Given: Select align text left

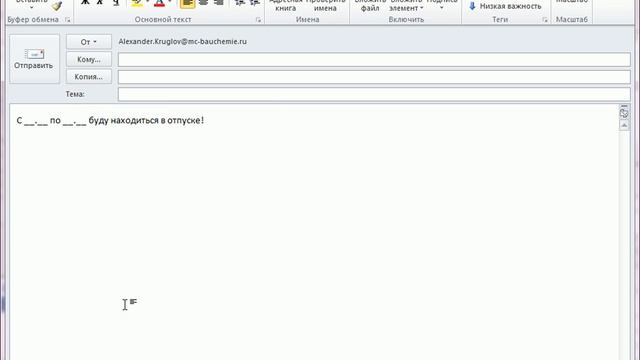Looking at the screenshot, I should pos(188,3).
